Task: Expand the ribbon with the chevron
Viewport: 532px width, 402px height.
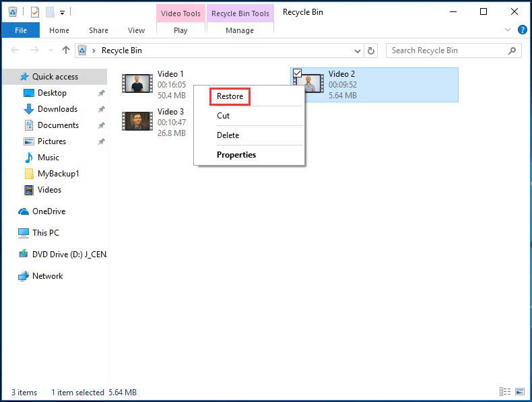Action: (x=508, y=30)
